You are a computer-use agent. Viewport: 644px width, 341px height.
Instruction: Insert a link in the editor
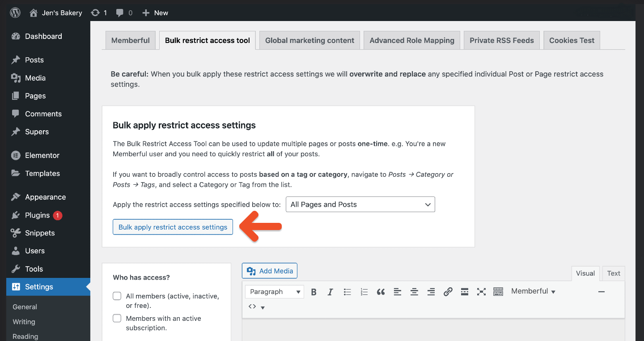point(448,291)
